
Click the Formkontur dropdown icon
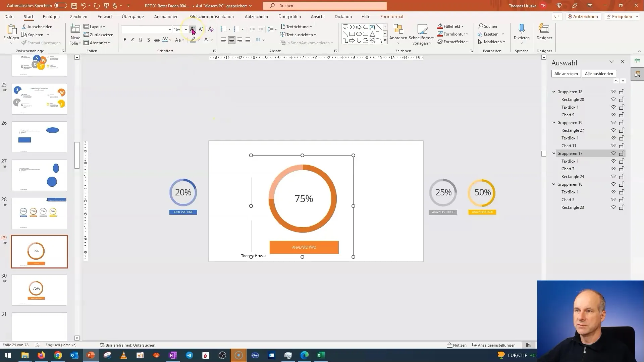click(x=468, y=34)
